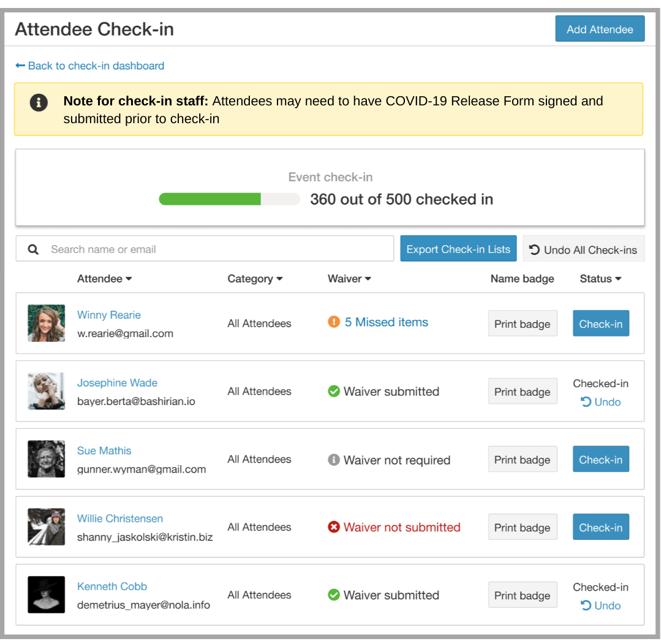Click the green checkmark beside Josephine's waiver status
Screen dimensions: 661x644
point(334,391)
